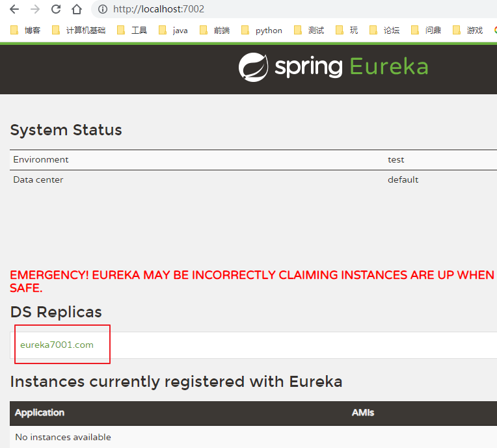
Task: Open the 计算机基础 bookmark folder
Action: pyautogui.click(x=79, y=31)
